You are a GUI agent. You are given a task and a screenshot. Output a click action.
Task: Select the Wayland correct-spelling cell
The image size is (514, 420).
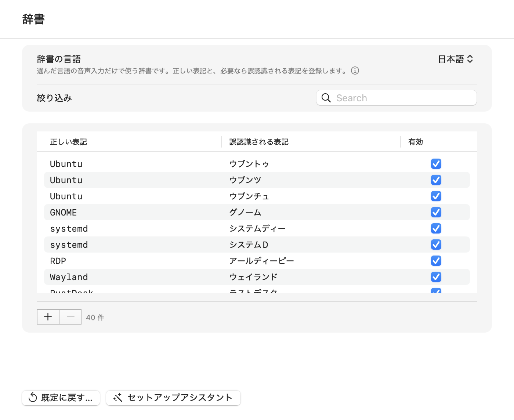pyautogui.click(x=69, y=277)
